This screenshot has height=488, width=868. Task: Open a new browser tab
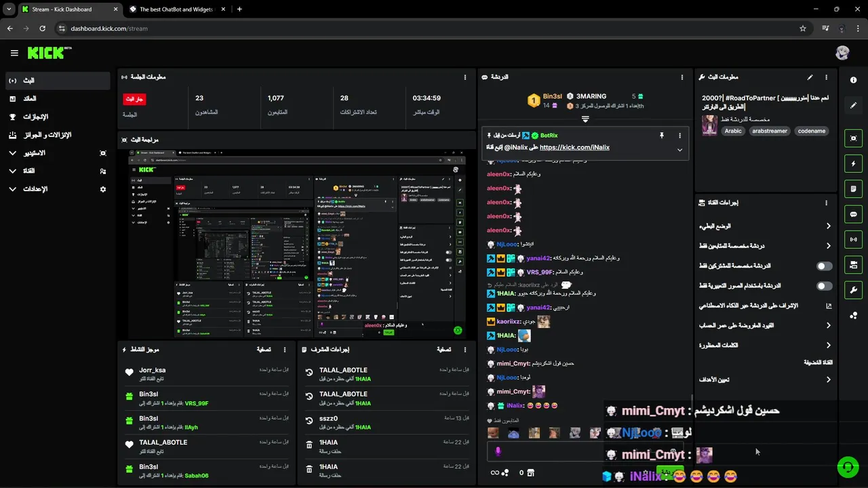point(239,9)
